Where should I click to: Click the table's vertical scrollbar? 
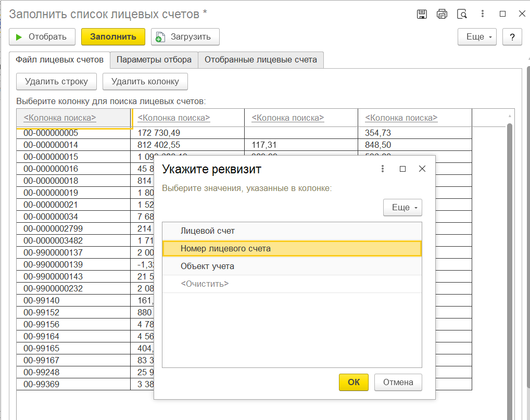point(510,260)
